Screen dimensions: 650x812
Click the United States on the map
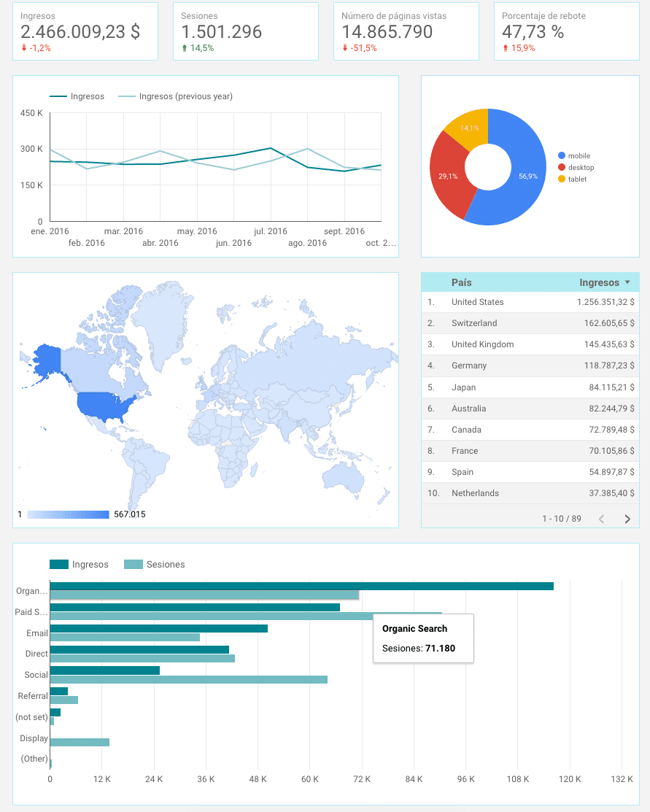(x=106, y=405)
